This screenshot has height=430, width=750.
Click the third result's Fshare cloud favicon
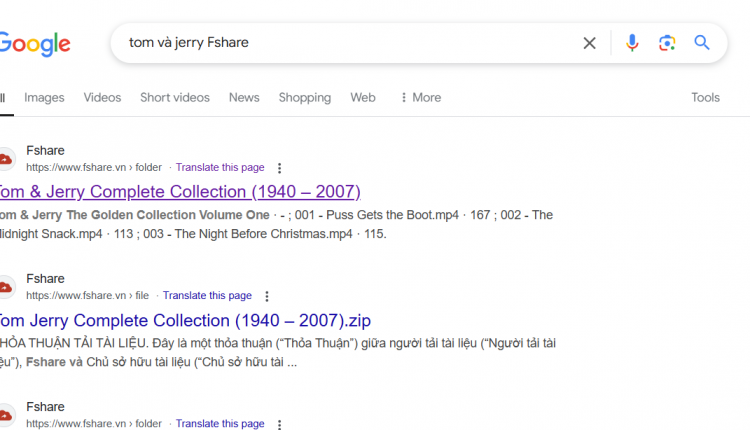[x=6, y=415]
